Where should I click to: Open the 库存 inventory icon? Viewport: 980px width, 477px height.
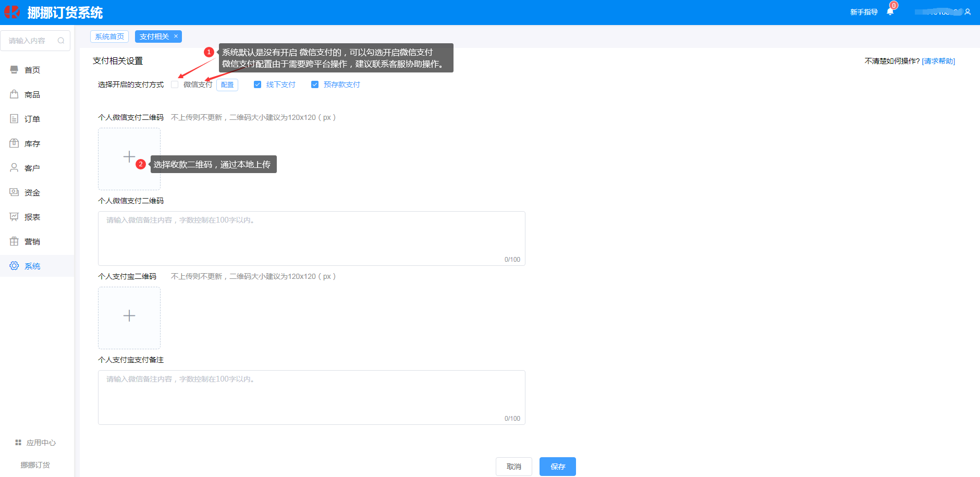pyautogui.click(x=14, y=143)
